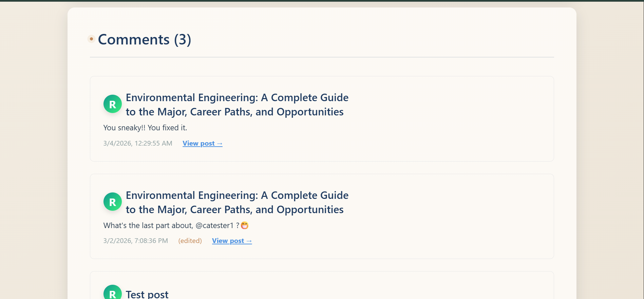644x299 pixels.
Task: Click the R avatar beside the edited comment
Action: (x=112, y=202)
